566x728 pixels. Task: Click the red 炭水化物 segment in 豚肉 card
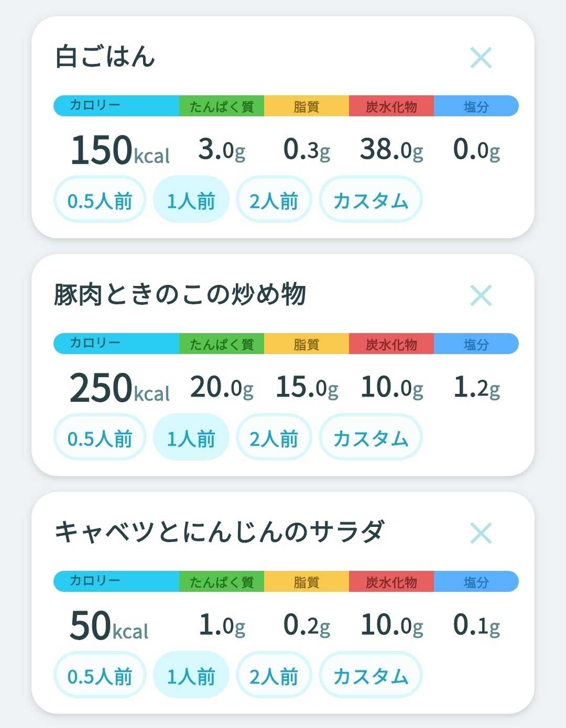[391, 344]
